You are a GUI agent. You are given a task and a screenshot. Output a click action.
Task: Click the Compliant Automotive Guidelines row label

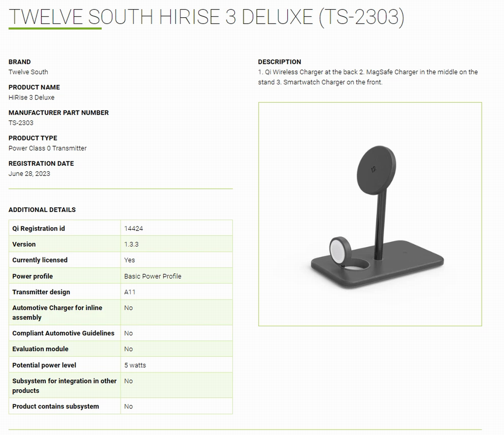tap(63, 333)
